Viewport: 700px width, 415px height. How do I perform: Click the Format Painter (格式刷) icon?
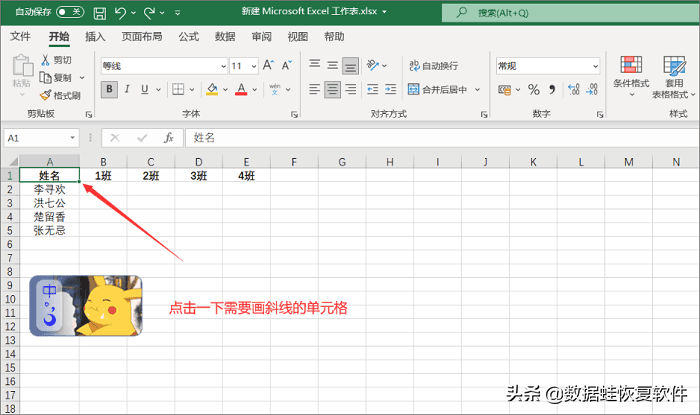point(46,95)
